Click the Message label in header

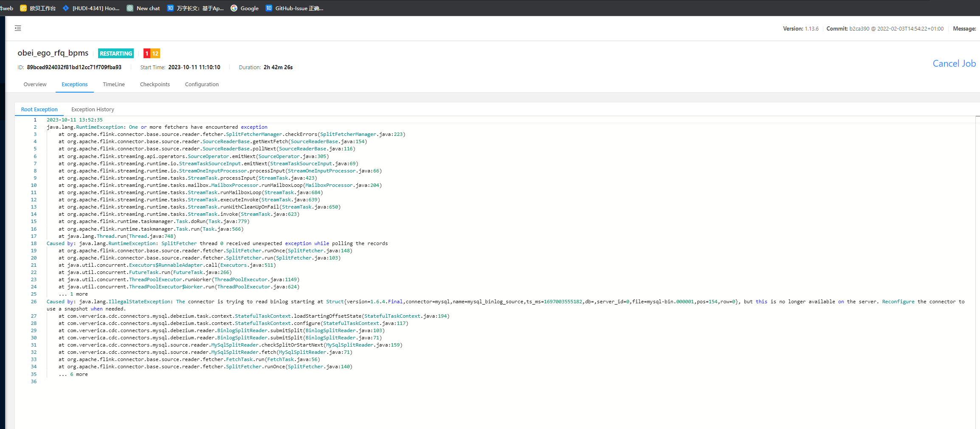click(x=964, y=28)
